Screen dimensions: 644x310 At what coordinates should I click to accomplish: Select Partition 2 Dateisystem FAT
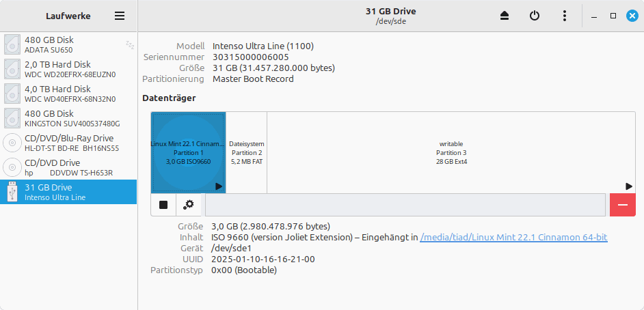coord(246,152)
